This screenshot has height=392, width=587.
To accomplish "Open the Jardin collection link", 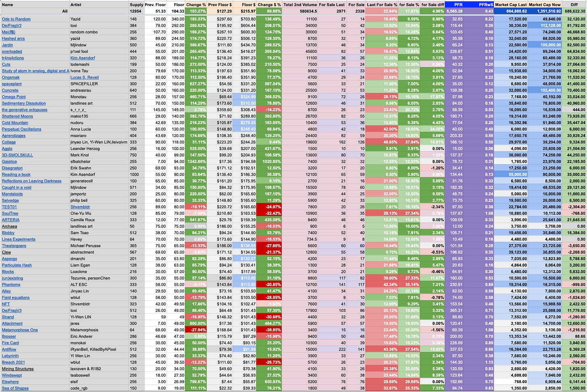I will 7,45.
